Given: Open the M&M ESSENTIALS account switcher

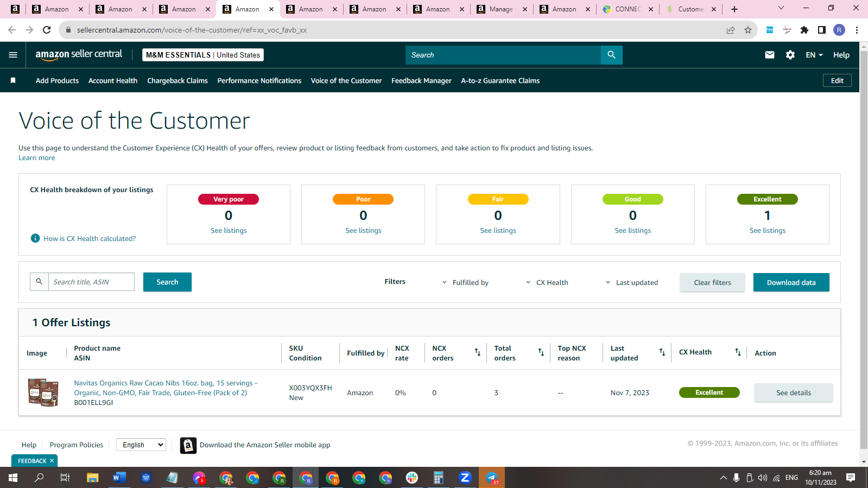Looking at the screenshot, I should coord(203,55).
